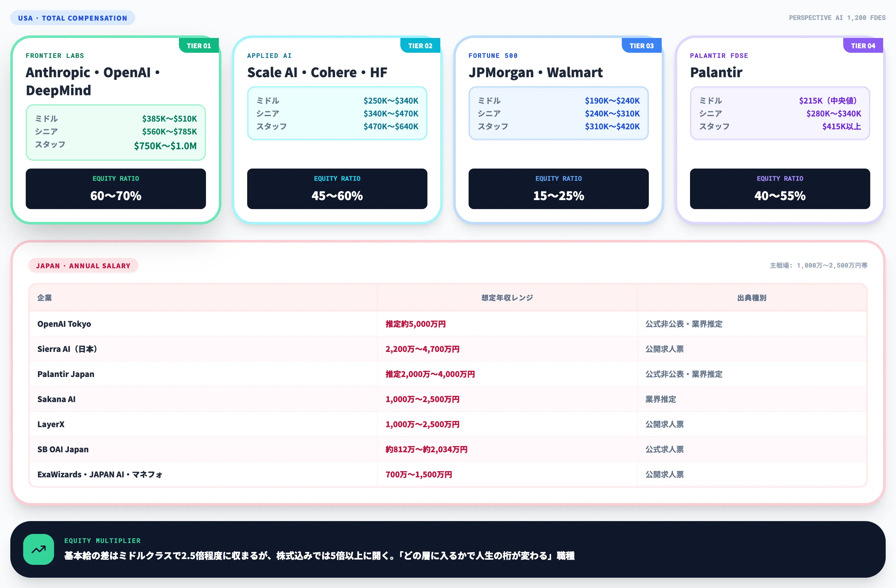This screenshot has width=896, height=588.
Task: Click the Sakana AI row
Action: (x=448, y=399)
